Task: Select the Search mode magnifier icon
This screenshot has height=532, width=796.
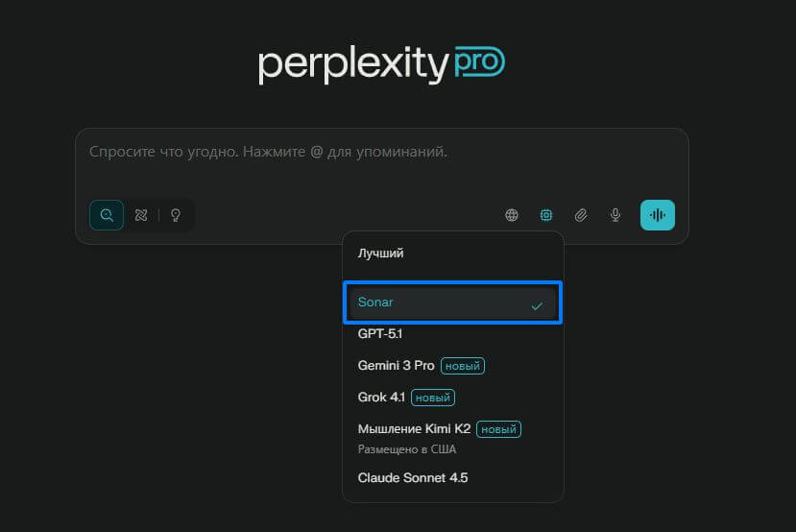Action: [107, 215]
